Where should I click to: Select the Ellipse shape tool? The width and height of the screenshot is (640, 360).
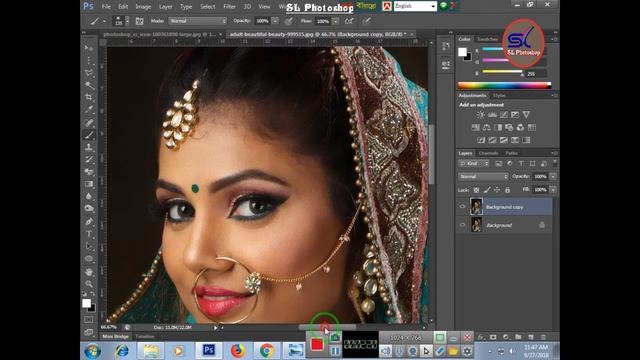coord(89,259)
